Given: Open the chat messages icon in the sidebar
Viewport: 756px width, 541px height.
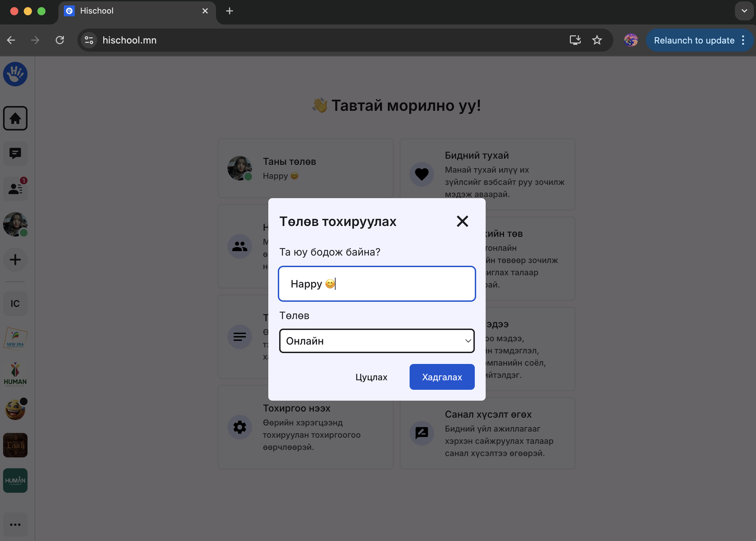Looking at the screenshot, I should (15, 154).
